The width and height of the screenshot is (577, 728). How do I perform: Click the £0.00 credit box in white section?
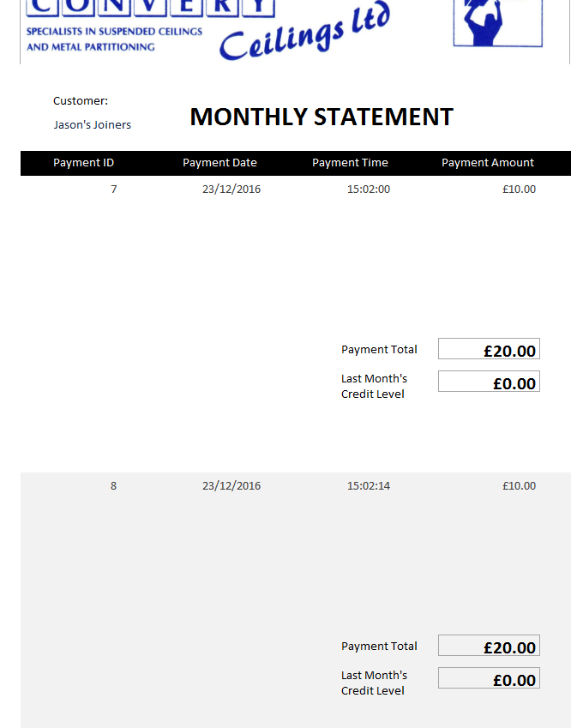coord(489,382)
